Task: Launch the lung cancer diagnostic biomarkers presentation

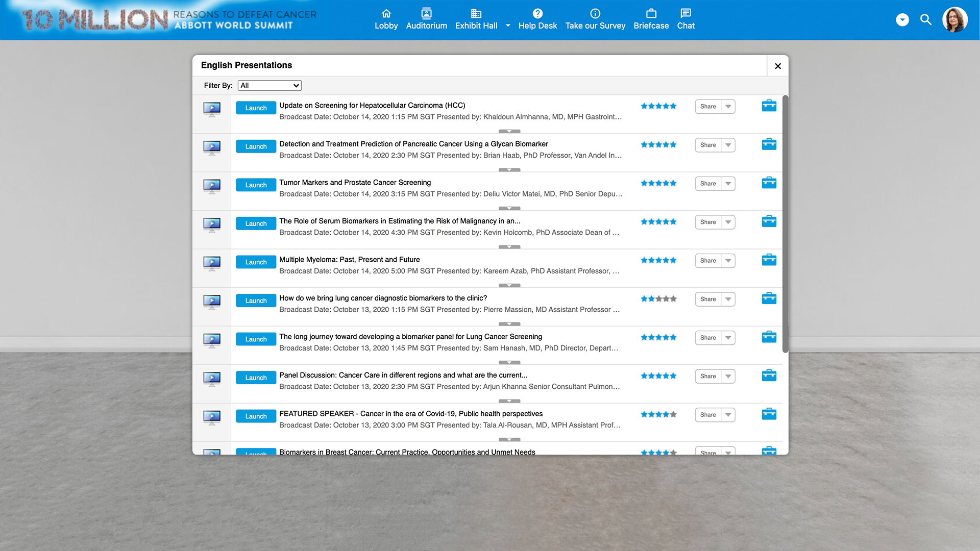Action: point(256,300)
